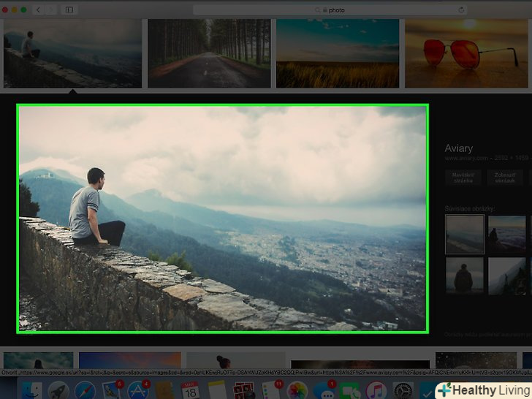This screenshot has height=399, width=532.
Task: Open Launchpad rocket icon in the Dock
Action: [58, 390]
